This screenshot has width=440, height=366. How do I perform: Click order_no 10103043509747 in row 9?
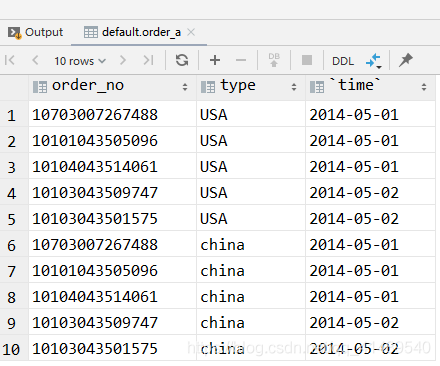pyautogui.click(x=112, y=322)
